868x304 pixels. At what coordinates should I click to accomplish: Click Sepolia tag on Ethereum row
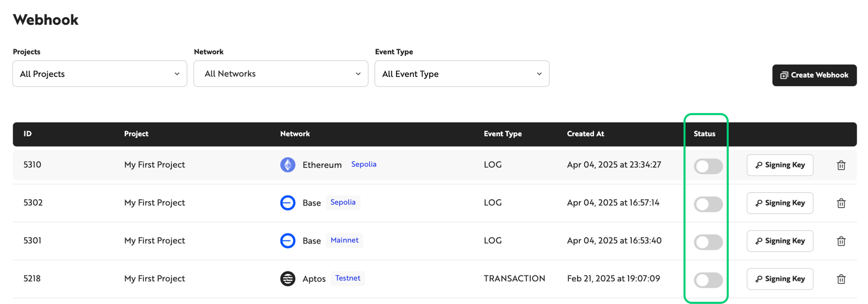click(364, 164)
